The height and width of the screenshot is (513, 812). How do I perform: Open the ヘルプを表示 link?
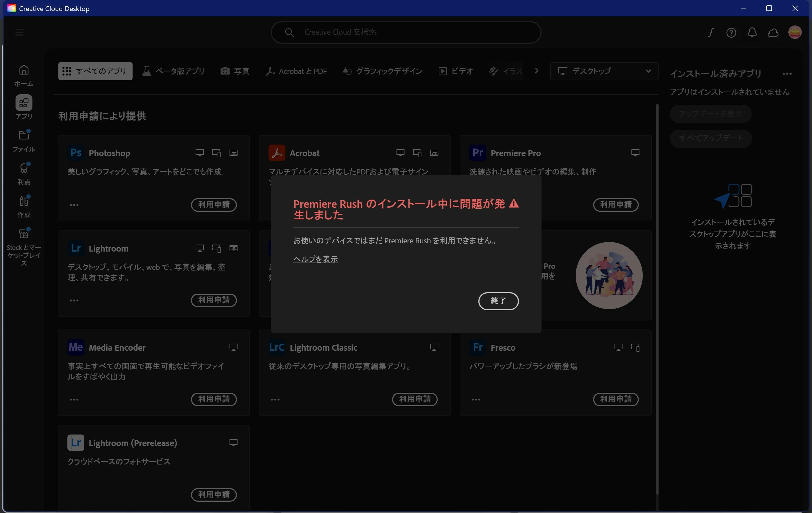coord(315,259)
